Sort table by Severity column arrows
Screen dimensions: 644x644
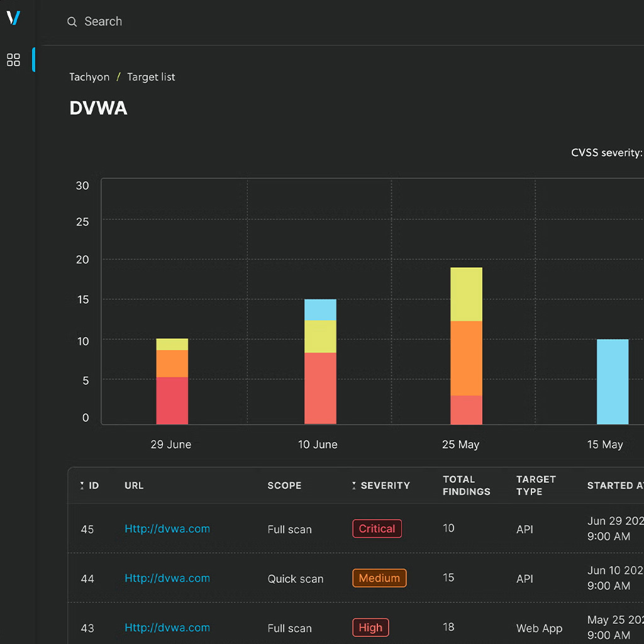353,486
